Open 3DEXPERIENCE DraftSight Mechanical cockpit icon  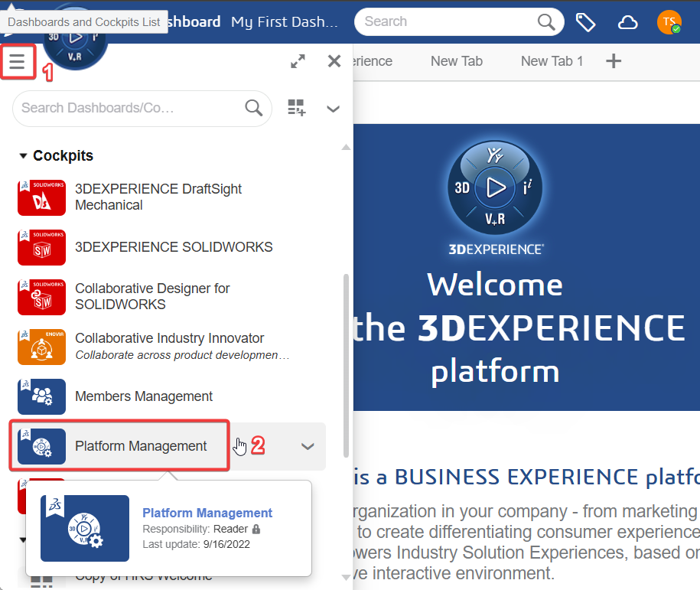point(41,198)
